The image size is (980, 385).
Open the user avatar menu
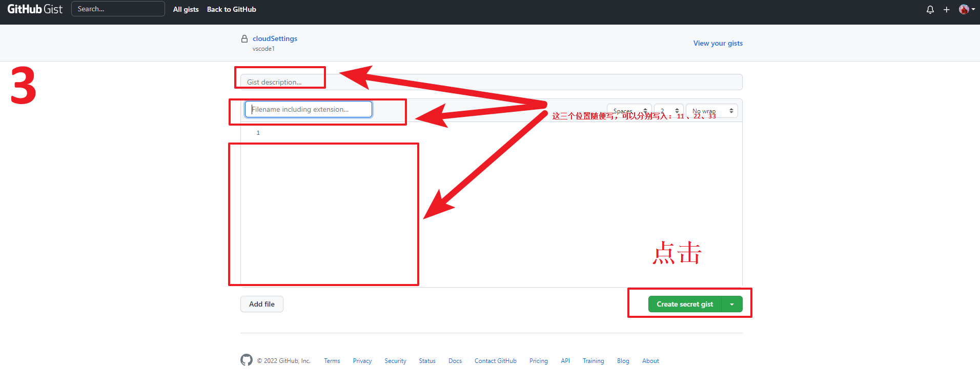point(967,9)
